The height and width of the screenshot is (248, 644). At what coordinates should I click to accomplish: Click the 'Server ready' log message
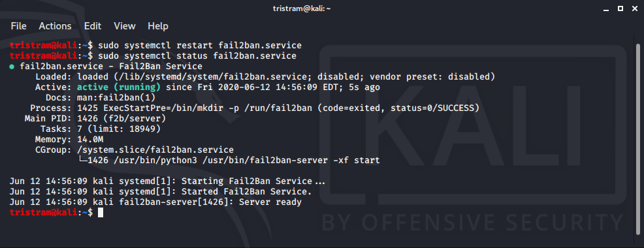coord(270,202)
